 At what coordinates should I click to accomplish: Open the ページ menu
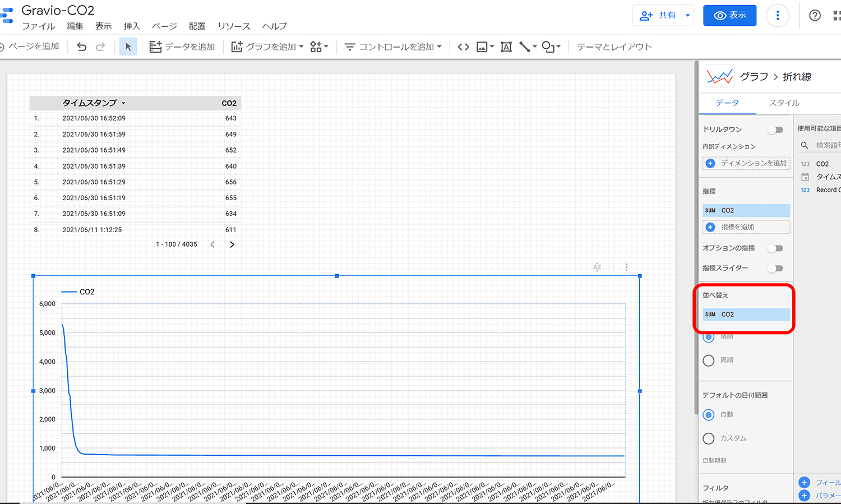coord(164,26)
